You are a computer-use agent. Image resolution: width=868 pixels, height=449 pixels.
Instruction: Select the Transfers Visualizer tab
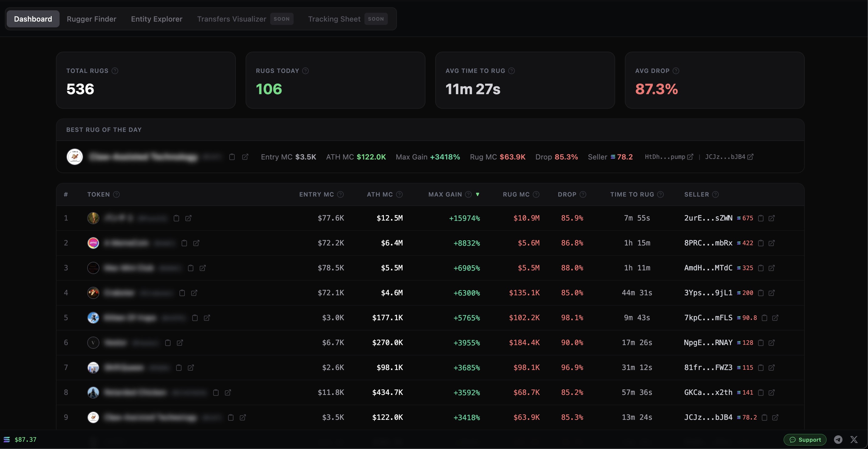(231, 19)
